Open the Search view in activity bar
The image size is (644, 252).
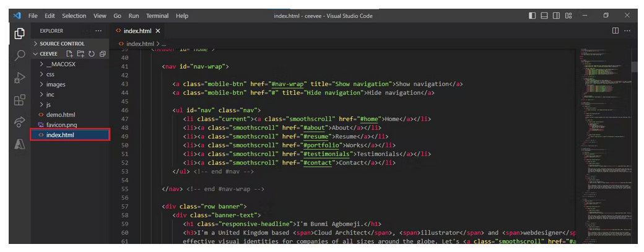pos(20,56)
